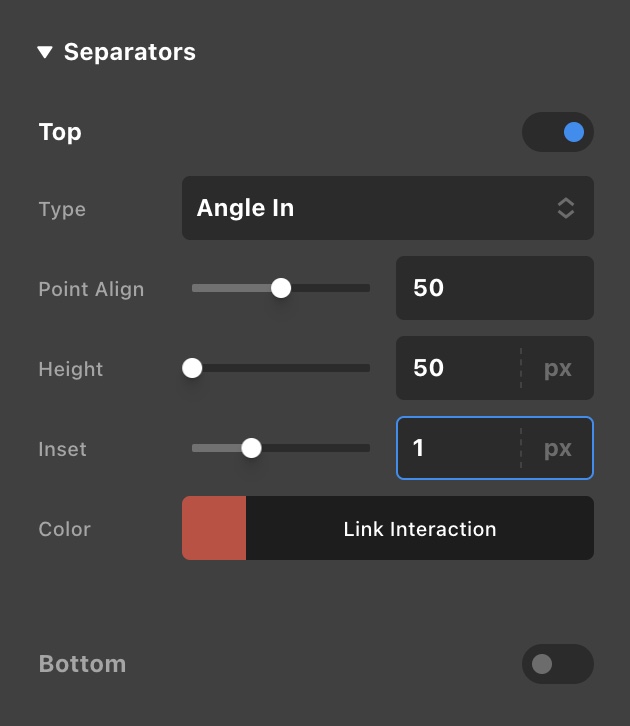The width and height of the screenshot is (630, 726).
Task: Click the Link Interaction button
Action: 420,528
